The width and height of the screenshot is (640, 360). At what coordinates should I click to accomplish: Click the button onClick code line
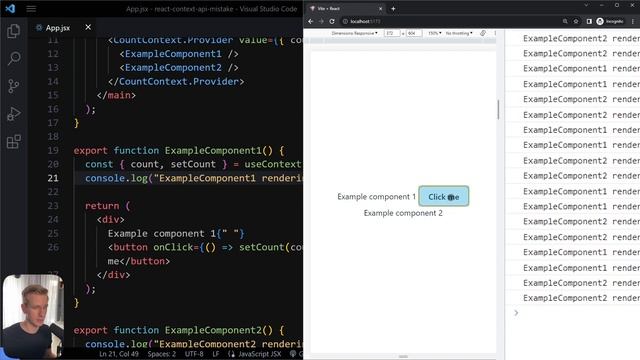205,247
